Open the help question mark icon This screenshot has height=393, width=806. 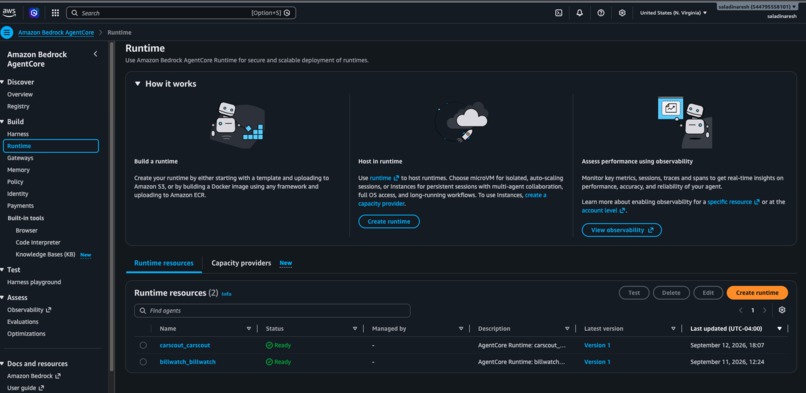pyautogui.click(x=601, y=13)
